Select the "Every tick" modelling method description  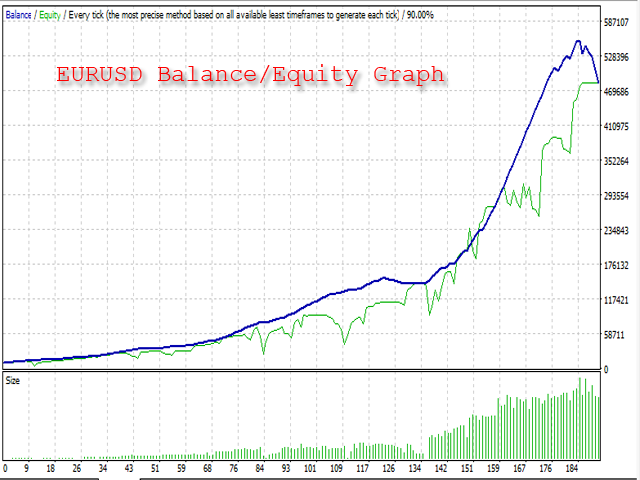(233, 16)
